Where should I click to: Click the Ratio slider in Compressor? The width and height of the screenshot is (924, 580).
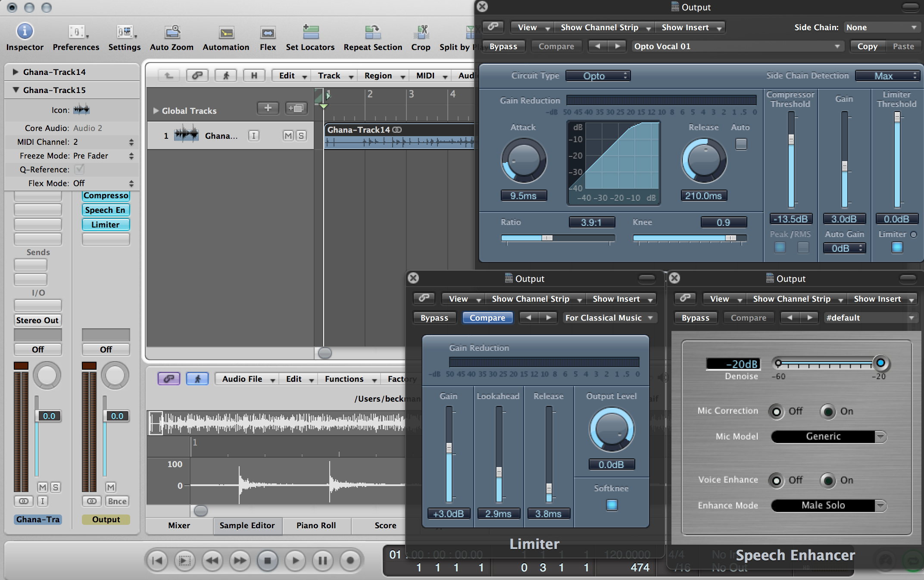click(546, 238)
